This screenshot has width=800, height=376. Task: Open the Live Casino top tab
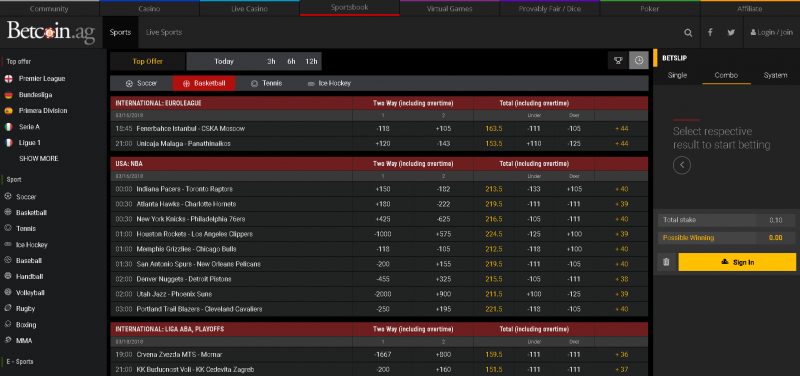[x=249, y=9]
